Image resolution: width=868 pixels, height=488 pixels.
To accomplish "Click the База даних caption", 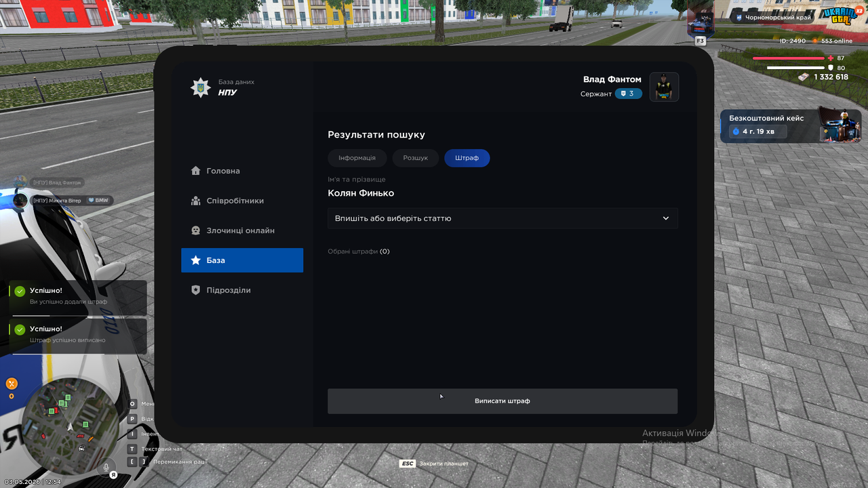I will pos(236,82).
